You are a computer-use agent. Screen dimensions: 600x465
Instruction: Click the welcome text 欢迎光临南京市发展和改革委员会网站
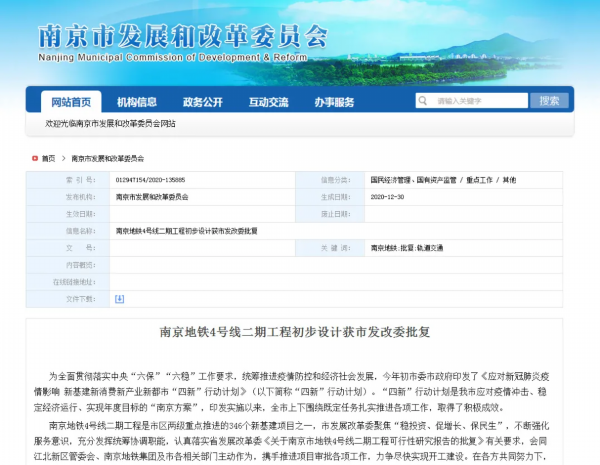(110, 124)
